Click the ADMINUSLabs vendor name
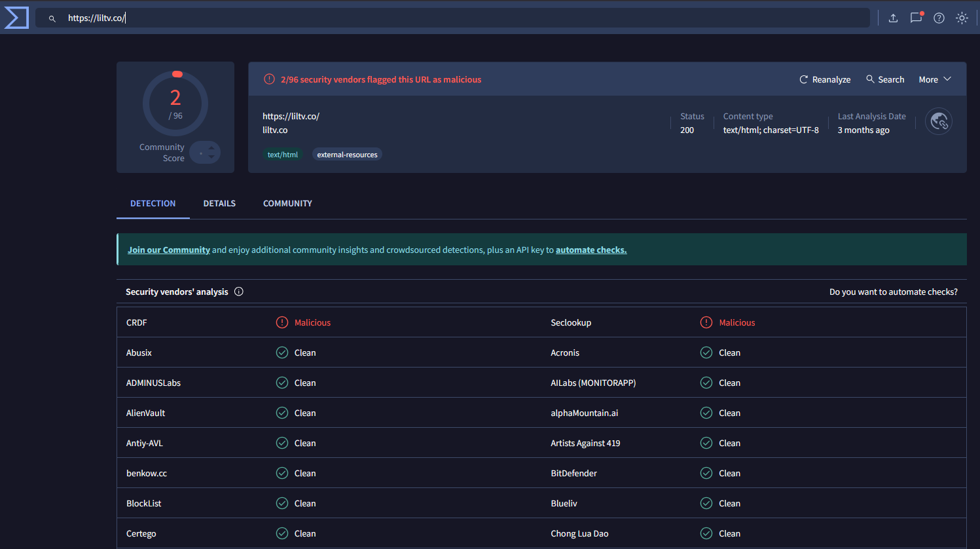This screenshot has height=549, width=980. [x=153, y=383]
